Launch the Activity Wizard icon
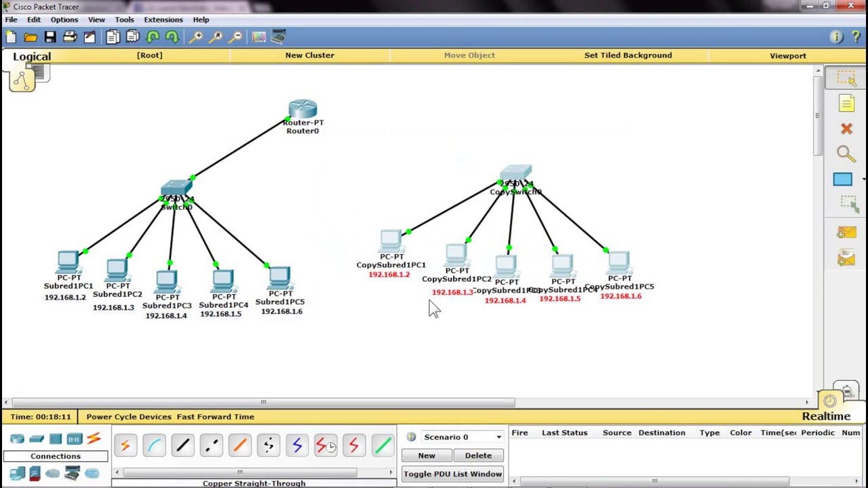Viewport: 868px width, 488px height. [x=90, y=37]
